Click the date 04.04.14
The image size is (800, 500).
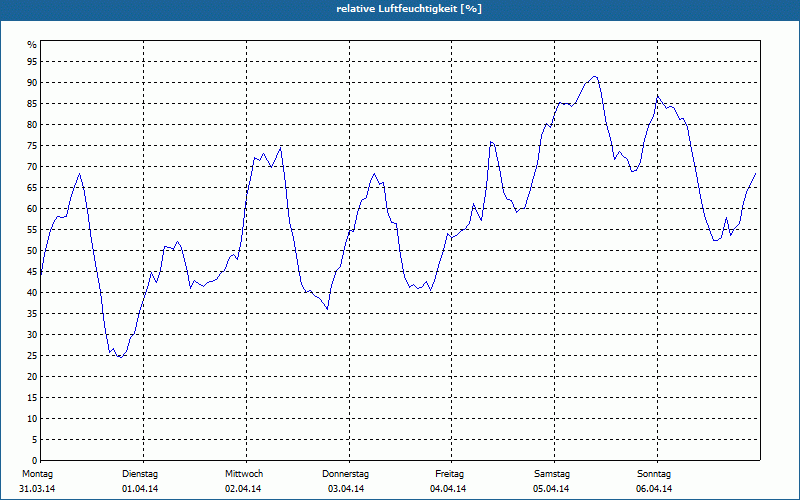448,489
